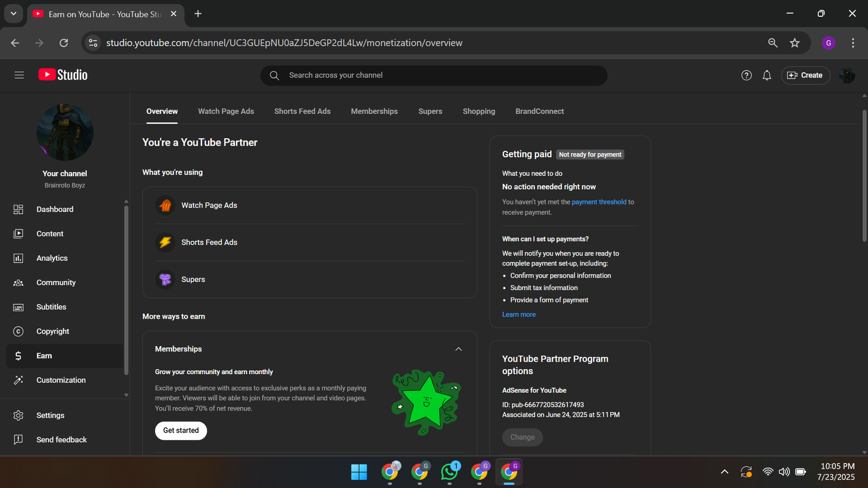
Task: Click Get started for Memberships
Action: coord(181,431)
